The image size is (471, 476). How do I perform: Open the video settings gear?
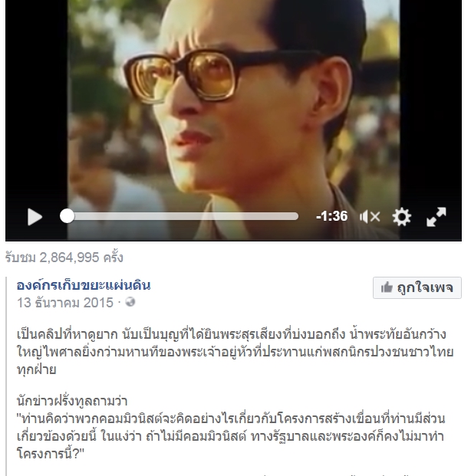pyautogui.click(x=401, y=217)
